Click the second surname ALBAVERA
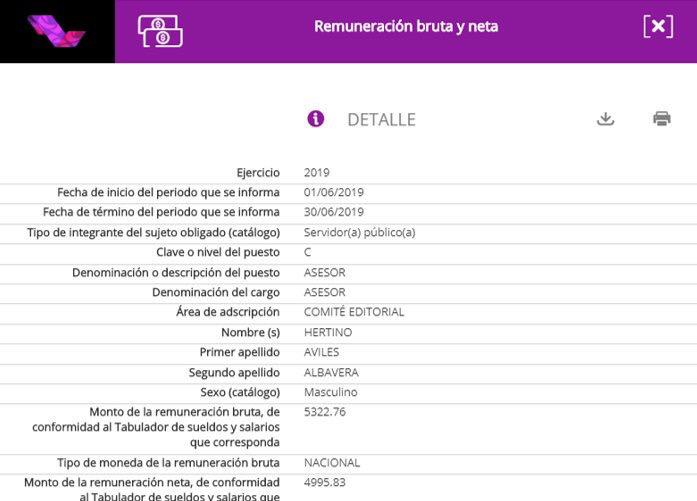 pyautogui.click(x=331, y=373)
